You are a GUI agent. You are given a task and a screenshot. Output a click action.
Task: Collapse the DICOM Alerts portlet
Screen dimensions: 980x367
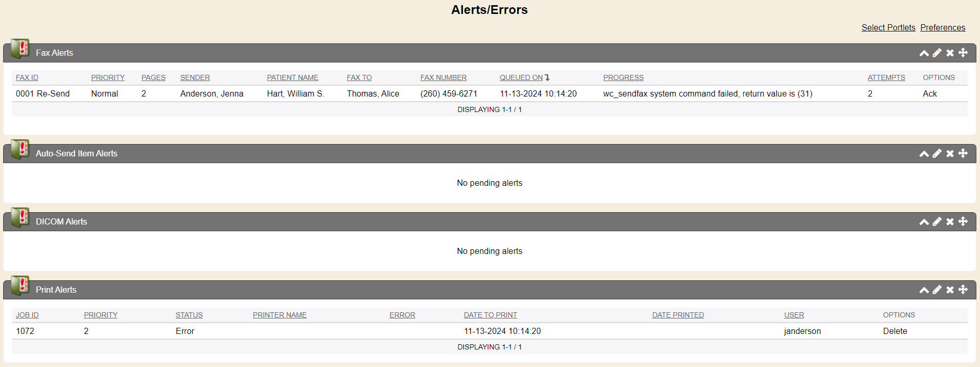[924, 222]
